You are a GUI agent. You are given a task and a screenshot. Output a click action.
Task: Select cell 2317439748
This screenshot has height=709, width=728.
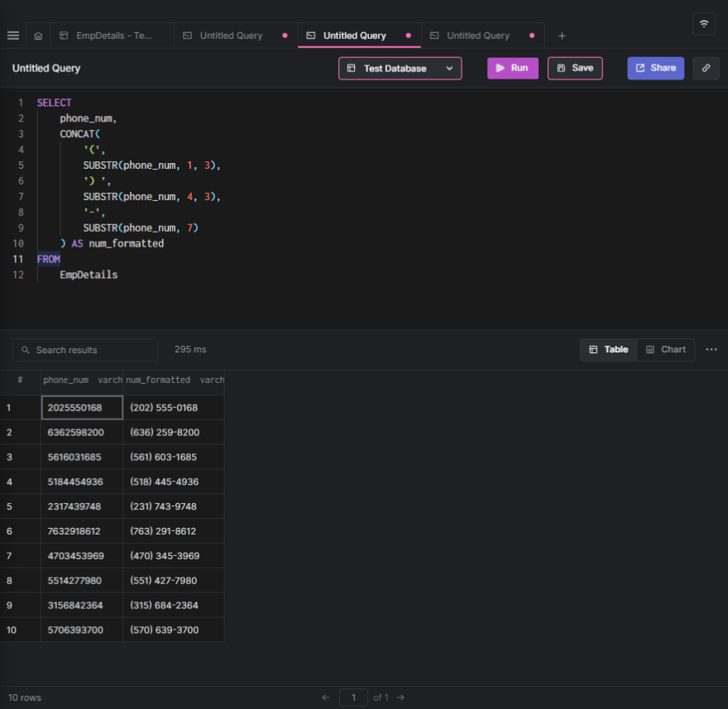tap(82, 506)
